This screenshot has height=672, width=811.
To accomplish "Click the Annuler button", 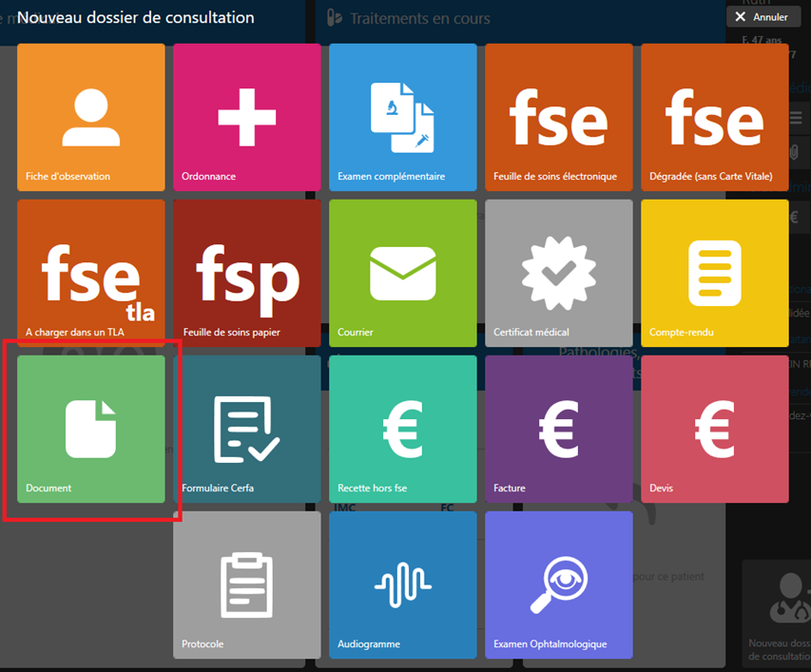I will coord(763,17).
